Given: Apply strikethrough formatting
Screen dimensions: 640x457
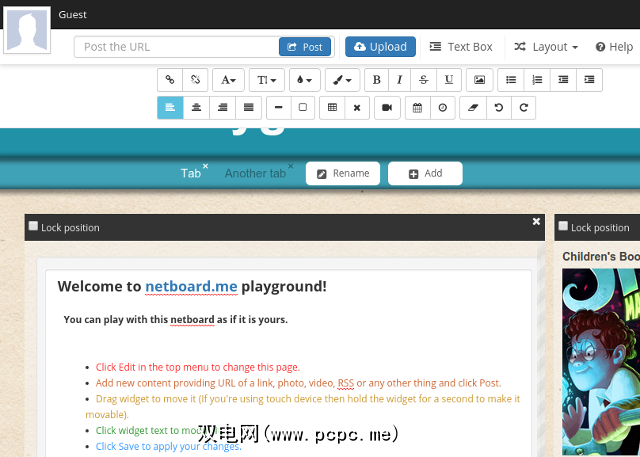Looking at the screenshot, I should (424, 80).
